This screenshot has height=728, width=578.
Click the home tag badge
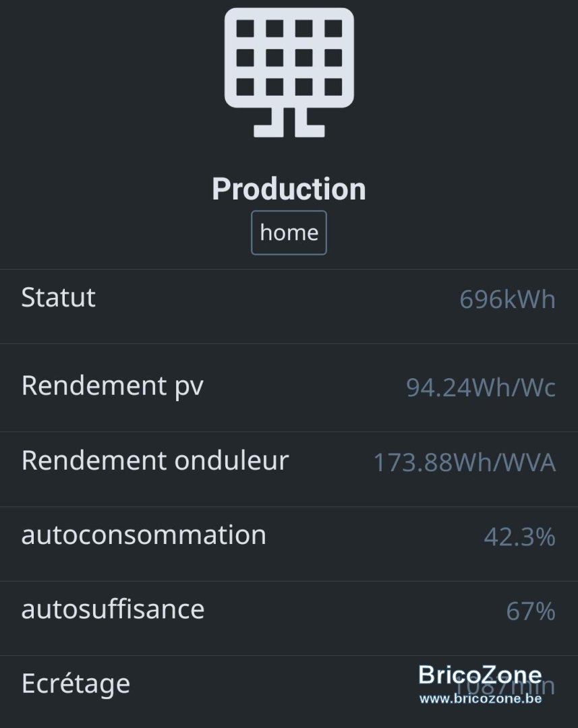289,233
